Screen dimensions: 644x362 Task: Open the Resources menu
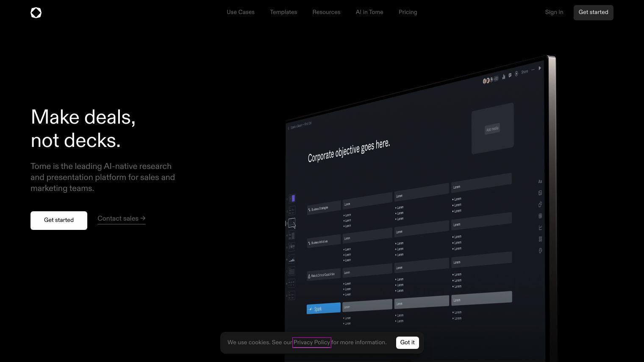(x=326, y=12)
